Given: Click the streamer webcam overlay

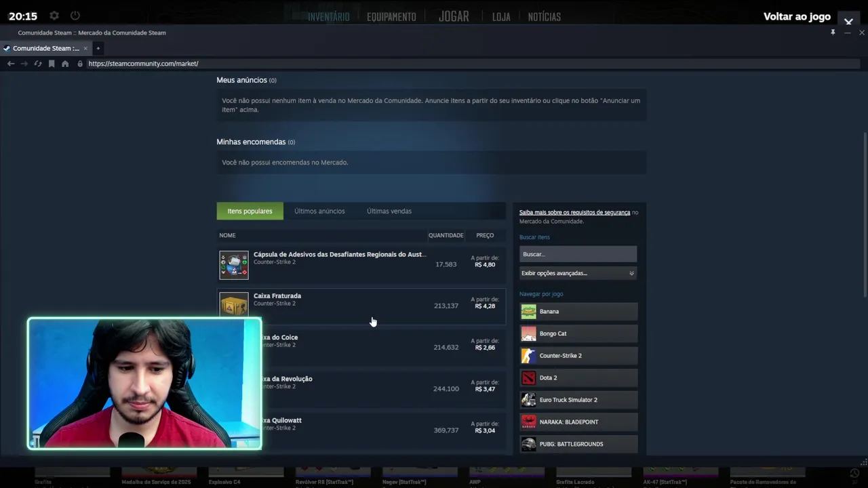Looking at the screenshot, I should click(144, 384).
